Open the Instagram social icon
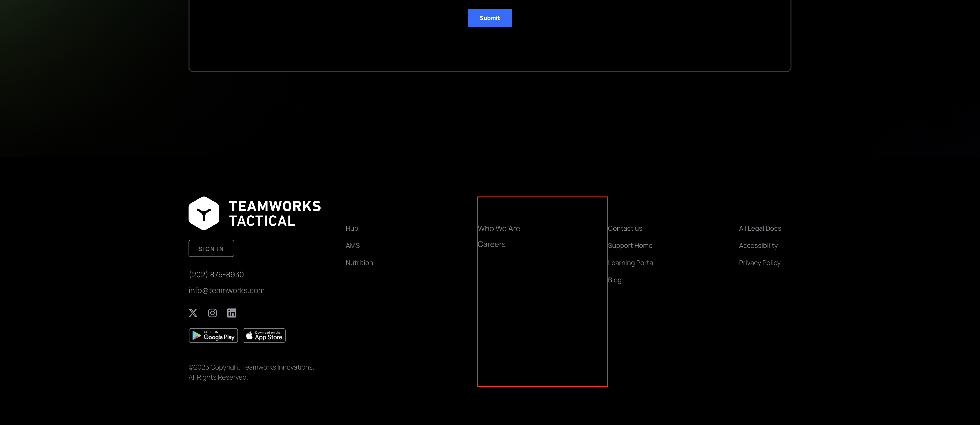The height and width of the screenshot is (425, 980). [x=212, y=313]
